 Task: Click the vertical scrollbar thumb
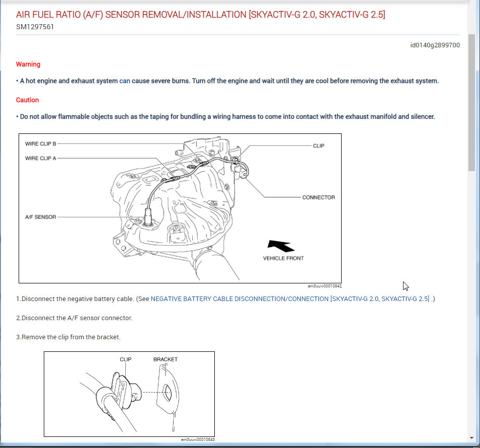472,103
